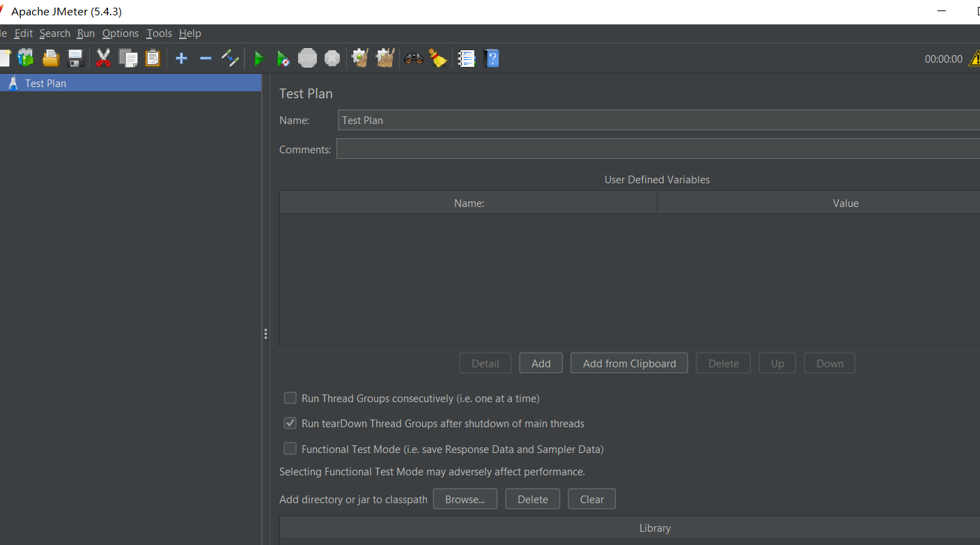The width and height of the screenshot is (980, 545).
Task: Click the Open file folder icon
Action: point(51,58)
